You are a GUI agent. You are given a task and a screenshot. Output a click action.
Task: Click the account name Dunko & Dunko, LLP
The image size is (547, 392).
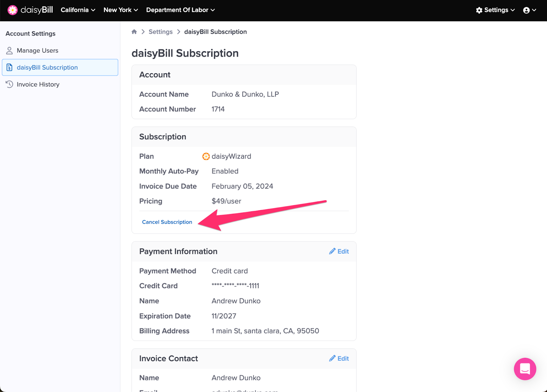[245, 94]
